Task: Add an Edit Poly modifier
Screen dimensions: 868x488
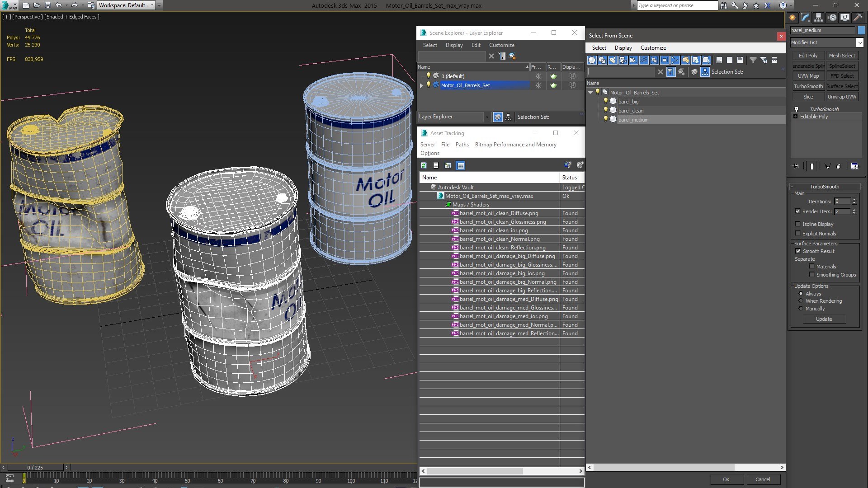Action: pos(808,56)
